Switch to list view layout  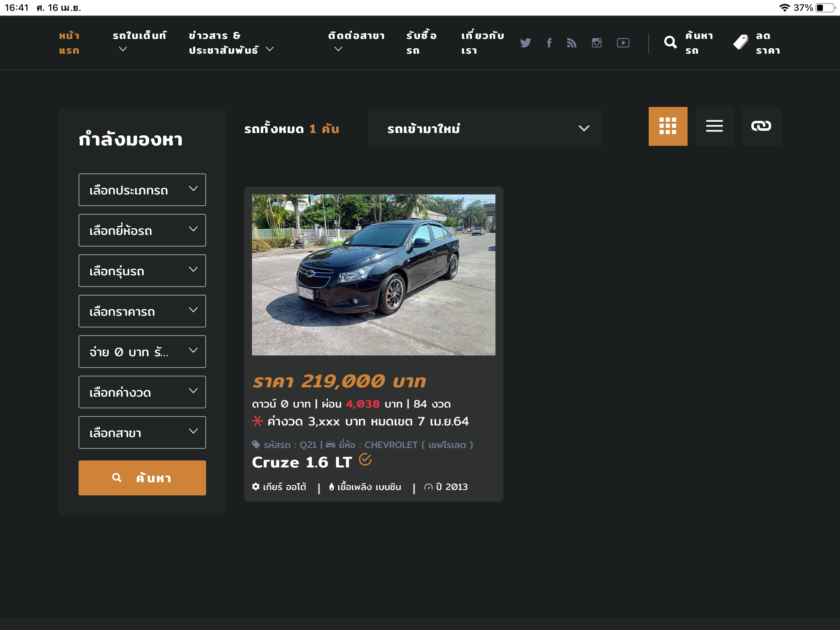click(714, 126)
